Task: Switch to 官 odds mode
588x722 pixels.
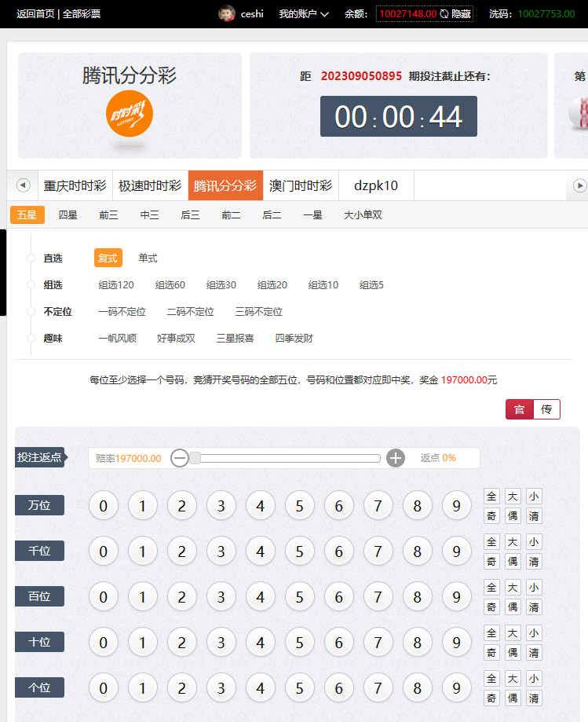Action: pyautogui.click(x=520, y=409)
